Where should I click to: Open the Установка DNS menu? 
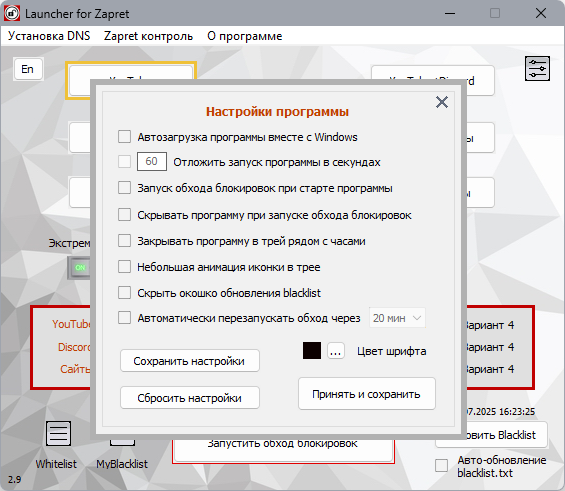click(49, 36)
